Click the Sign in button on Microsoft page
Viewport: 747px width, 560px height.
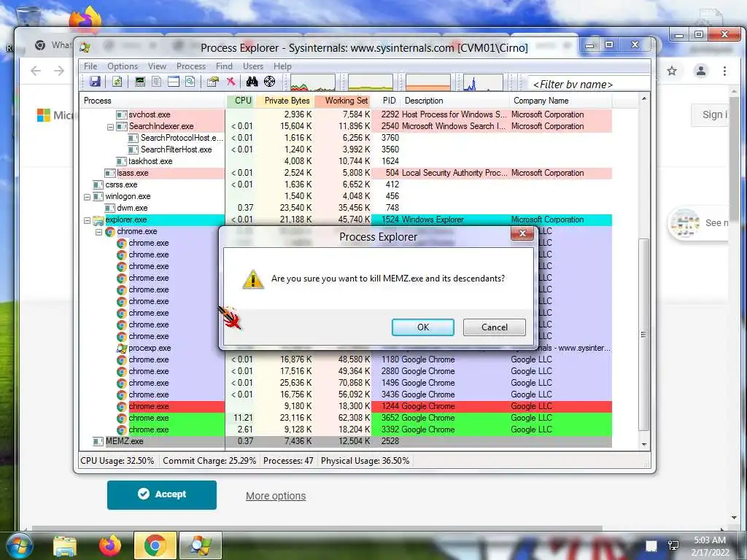click(710, 114)
